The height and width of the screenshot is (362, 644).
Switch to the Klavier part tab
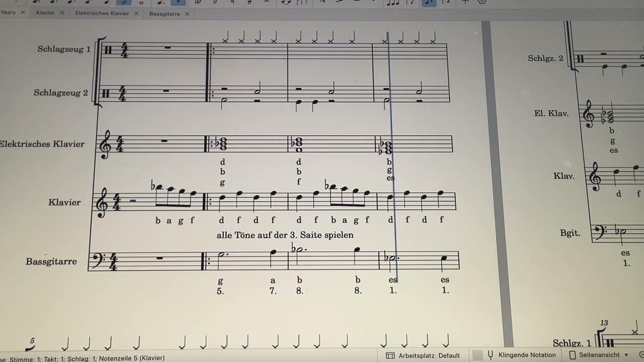45,13
